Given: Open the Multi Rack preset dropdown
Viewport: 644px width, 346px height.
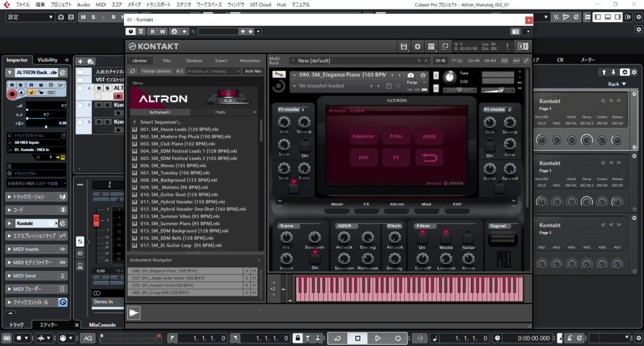Looking at the screenshot, I should [x=293, y=61].
